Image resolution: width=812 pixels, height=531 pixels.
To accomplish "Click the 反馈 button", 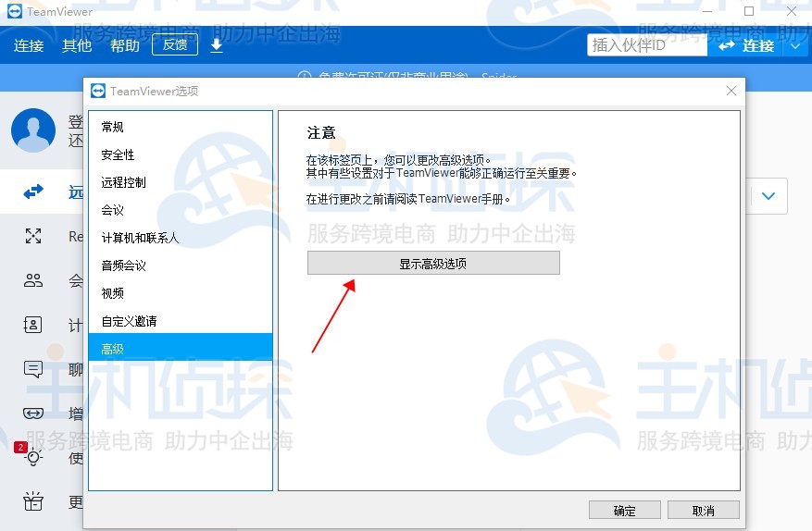I will [x=175, y=45].
